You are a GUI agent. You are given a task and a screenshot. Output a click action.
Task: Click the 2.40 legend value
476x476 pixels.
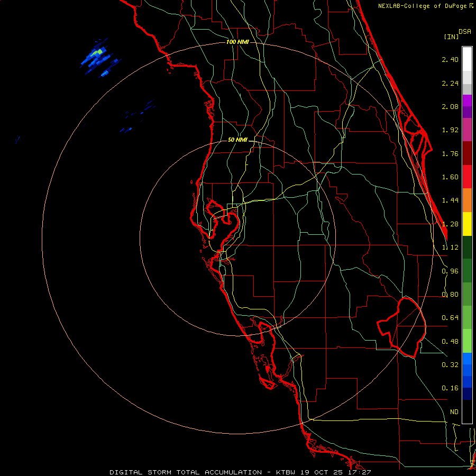[450, 59]
